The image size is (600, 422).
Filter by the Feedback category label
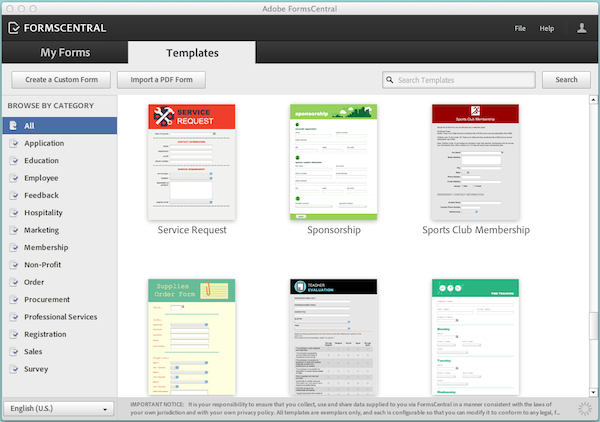click(41, 195)
